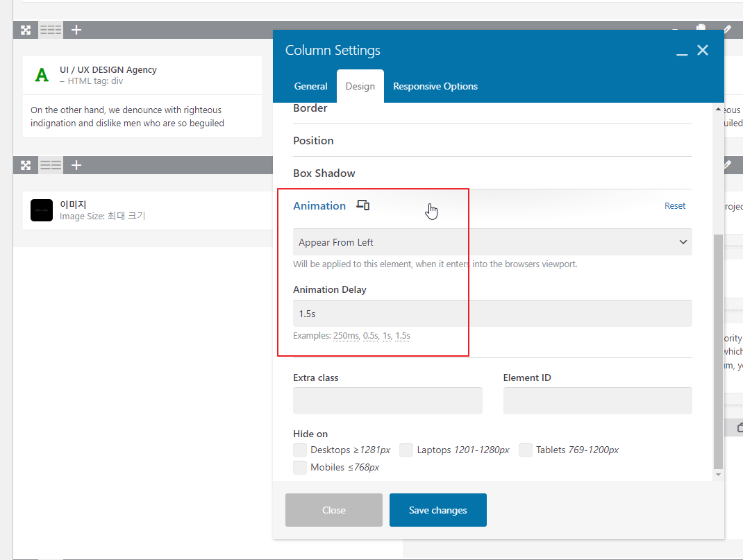This screenshot has height=560, width=743.
Task: Click the dialog scrollbar down arrow
Action: pos(719,475)
